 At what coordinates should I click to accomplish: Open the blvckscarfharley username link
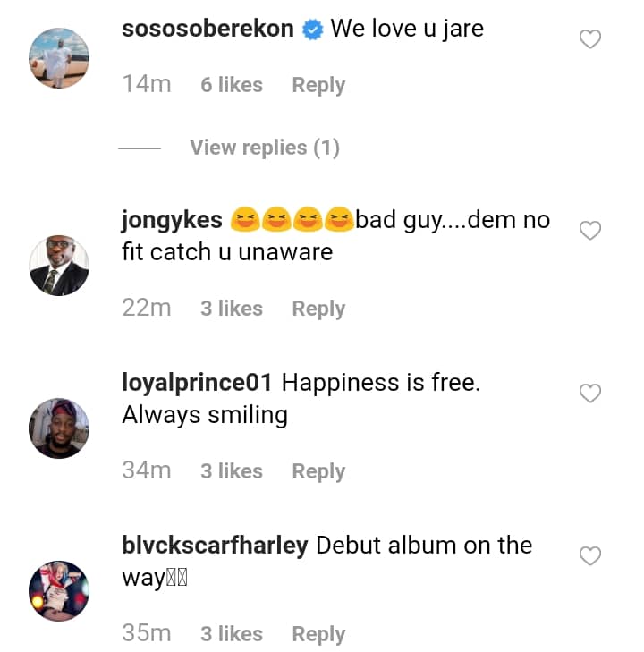[x=215, y=546]
